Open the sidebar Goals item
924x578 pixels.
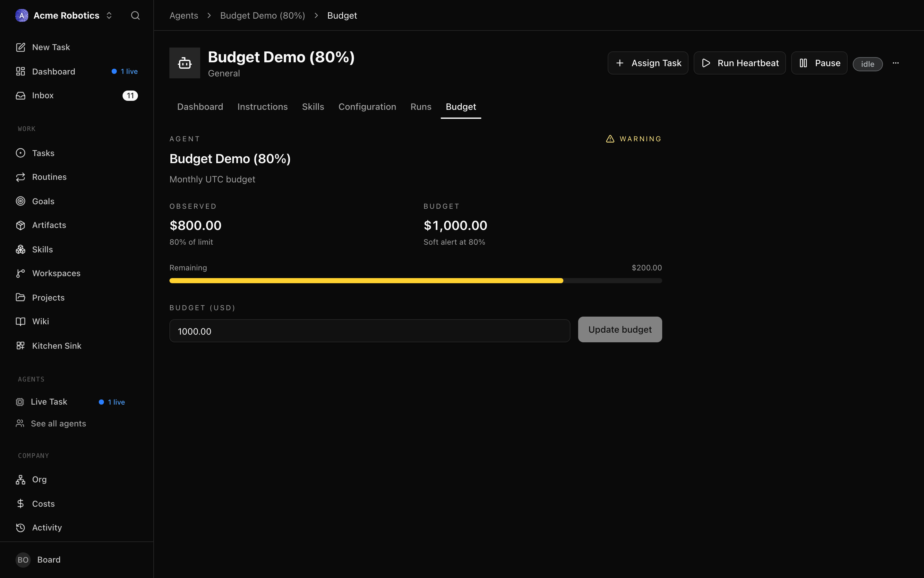76,201
